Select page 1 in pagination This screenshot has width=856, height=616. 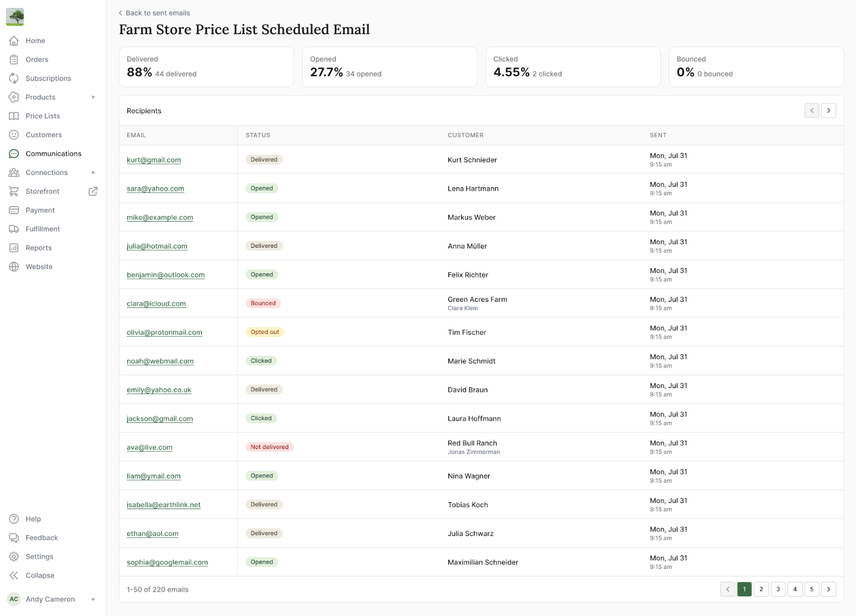pos(744,589)
